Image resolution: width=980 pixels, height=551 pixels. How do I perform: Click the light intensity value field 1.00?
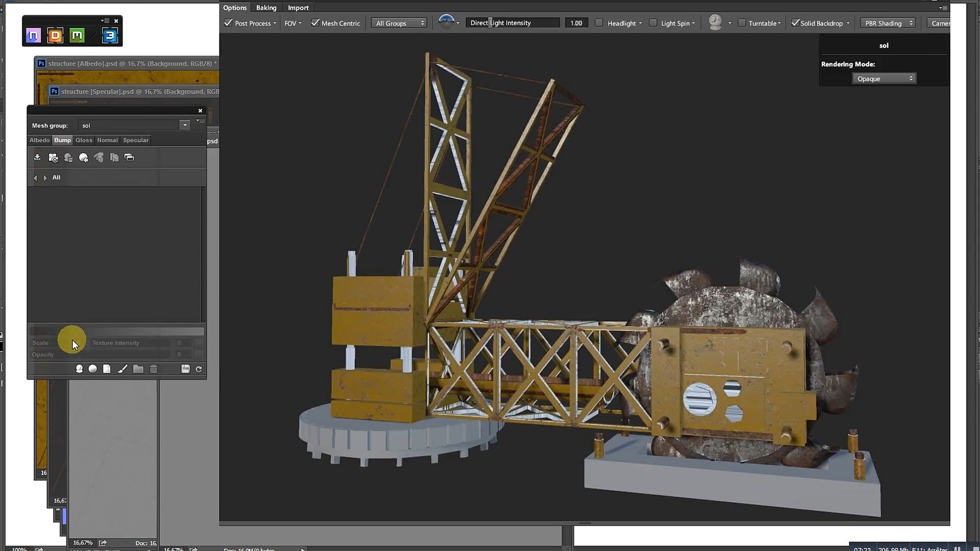tap(576, 23)
